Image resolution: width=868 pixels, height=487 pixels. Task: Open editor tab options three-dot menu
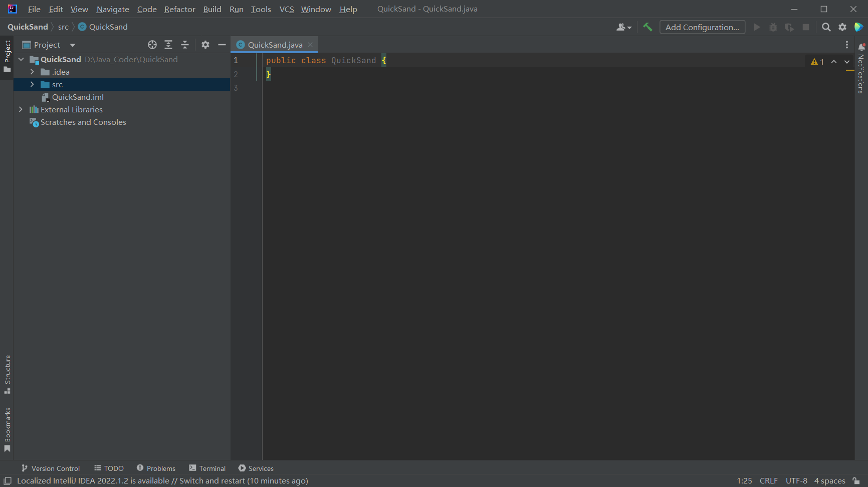(847, 45)
